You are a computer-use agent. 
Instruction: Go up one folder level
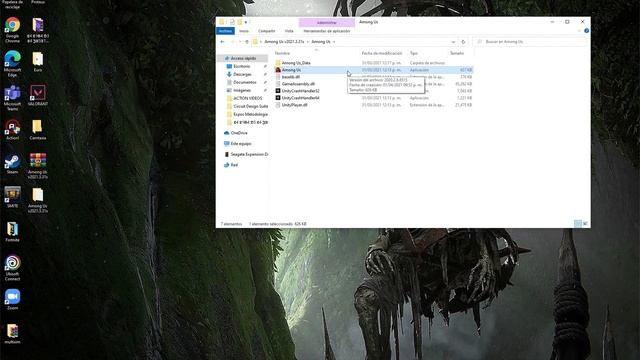(x=247, y=42)
